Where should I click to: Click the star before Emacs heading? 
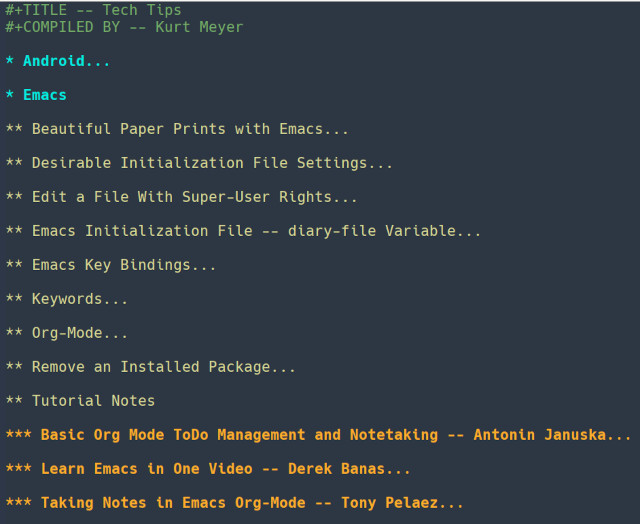10,94
